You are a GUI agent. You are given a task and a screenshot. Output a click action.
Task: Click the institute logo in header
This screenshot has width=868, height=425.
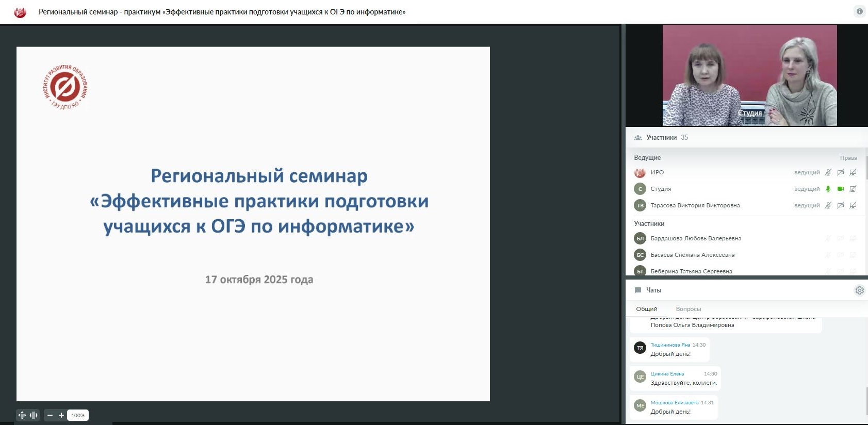20,12
